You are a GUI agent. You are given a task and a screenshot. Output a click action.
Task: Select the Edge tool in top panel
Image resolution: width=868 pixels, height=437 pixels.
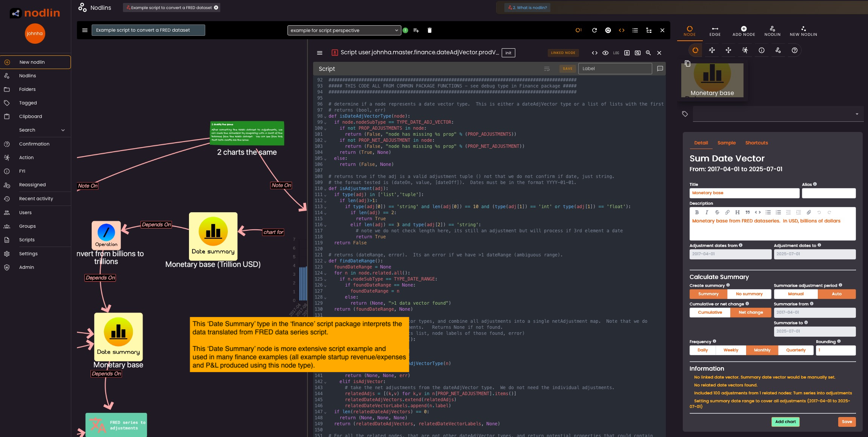(715, 31)
